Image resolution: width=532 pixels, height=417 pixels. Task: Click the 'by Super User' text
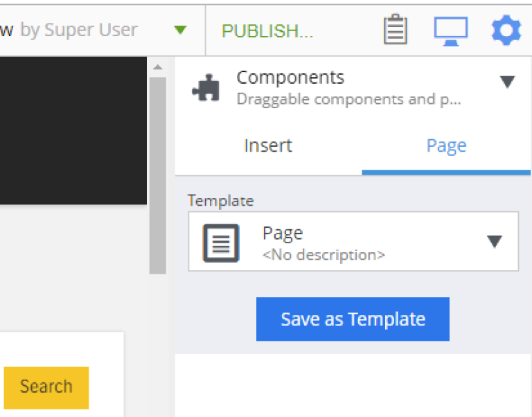79,30
